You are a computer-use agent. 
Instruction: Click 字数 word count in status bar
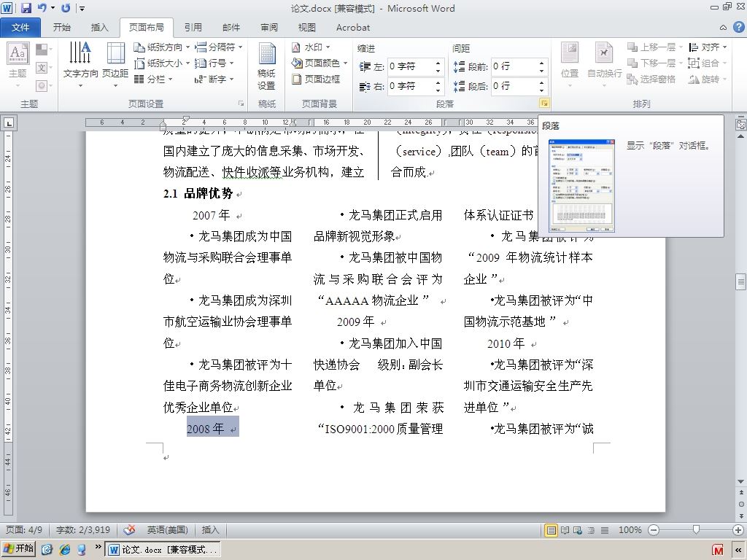point(83,530)
